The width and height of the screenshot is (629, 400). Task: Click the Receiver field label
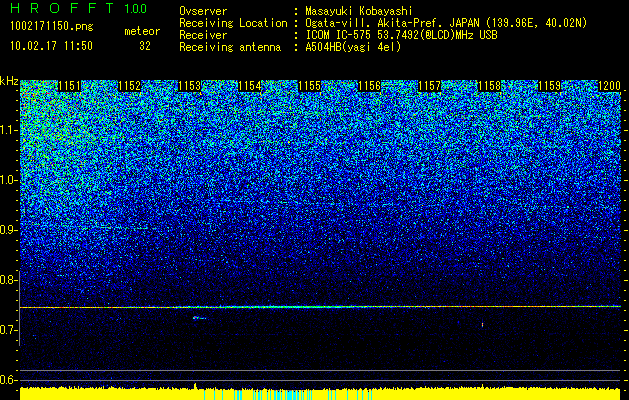coord(203,35)
